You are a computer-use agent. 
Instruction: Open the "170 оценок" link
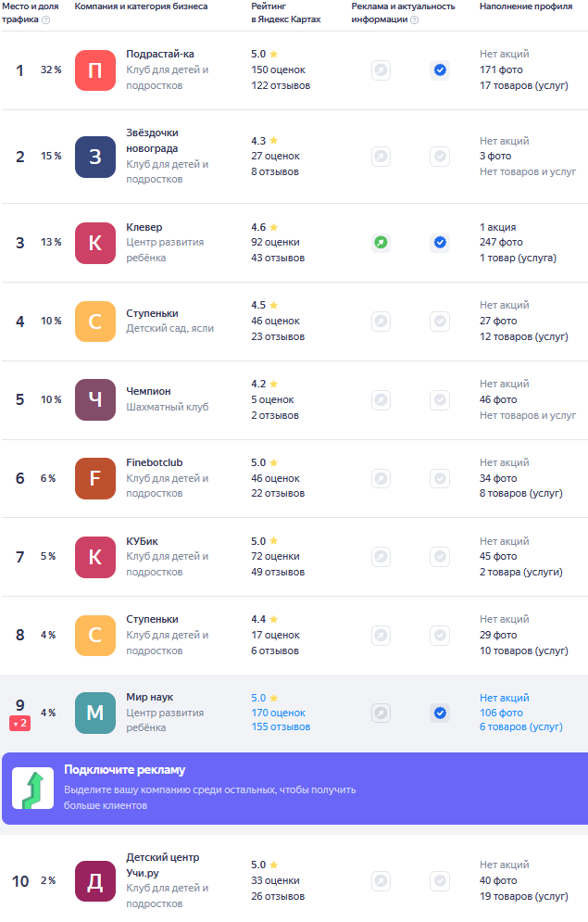(x=279, y=713)
